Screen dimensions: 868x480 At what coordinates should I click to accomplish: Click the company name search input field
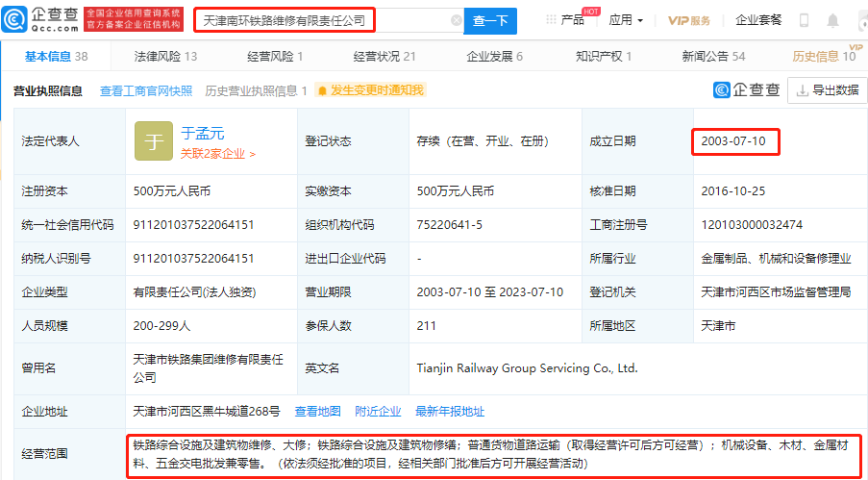[x=327, y=21]
